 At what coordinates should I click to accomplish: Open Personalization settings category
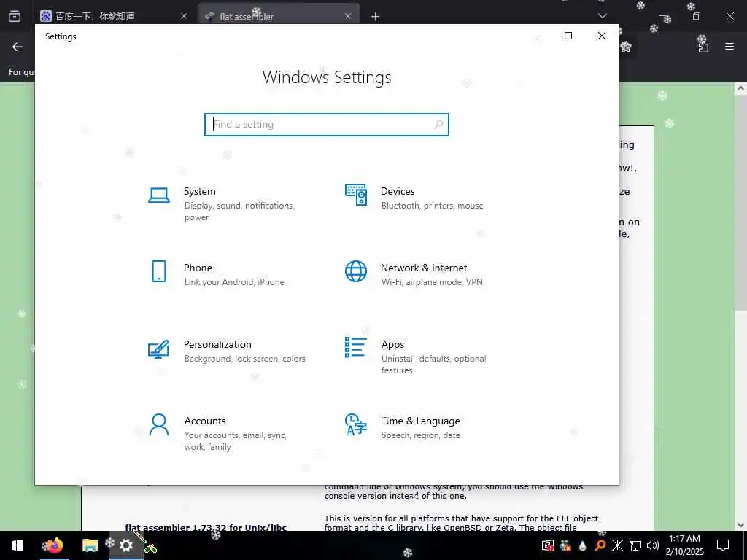click(228, 351)
